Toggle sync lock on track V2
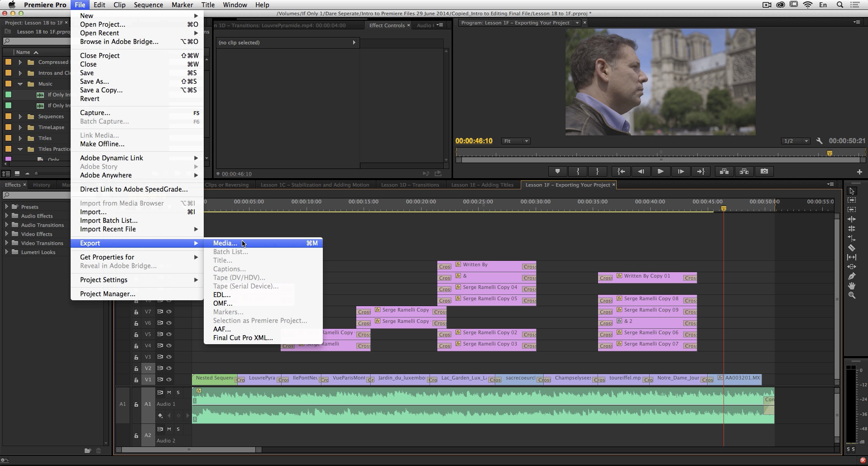The image size is (868, 466). (160, 368)
